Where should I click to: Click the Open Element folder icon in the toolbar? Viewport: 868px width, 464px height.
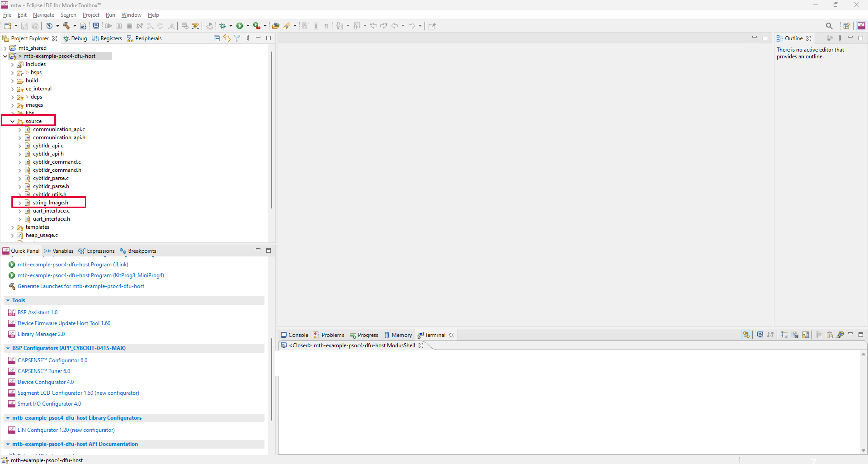click(x=276, y=26)
